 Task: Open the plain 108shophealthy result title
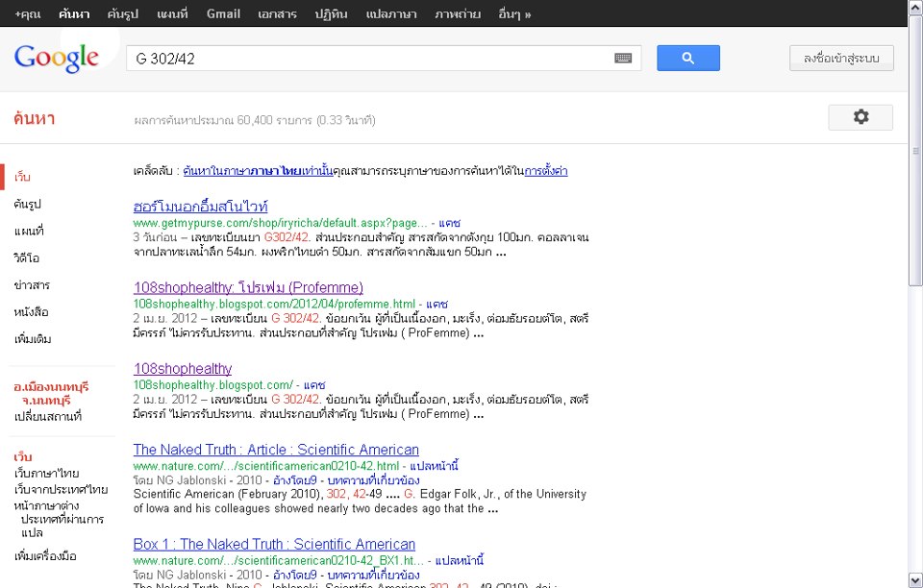click(183, 369)
